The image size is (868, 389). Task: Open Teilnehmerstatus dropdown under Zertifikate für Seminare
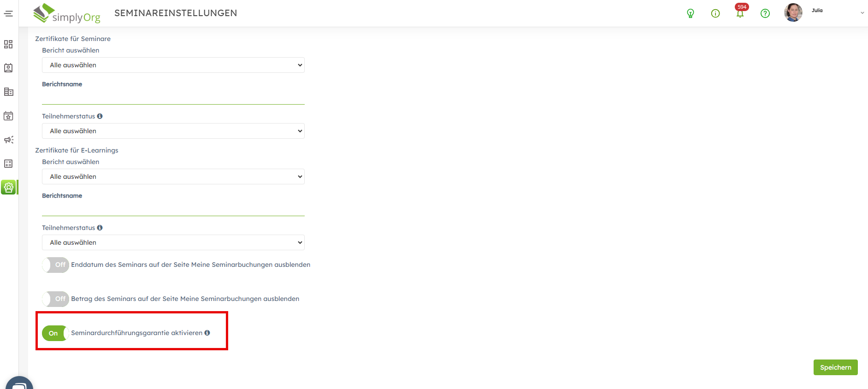173,131
